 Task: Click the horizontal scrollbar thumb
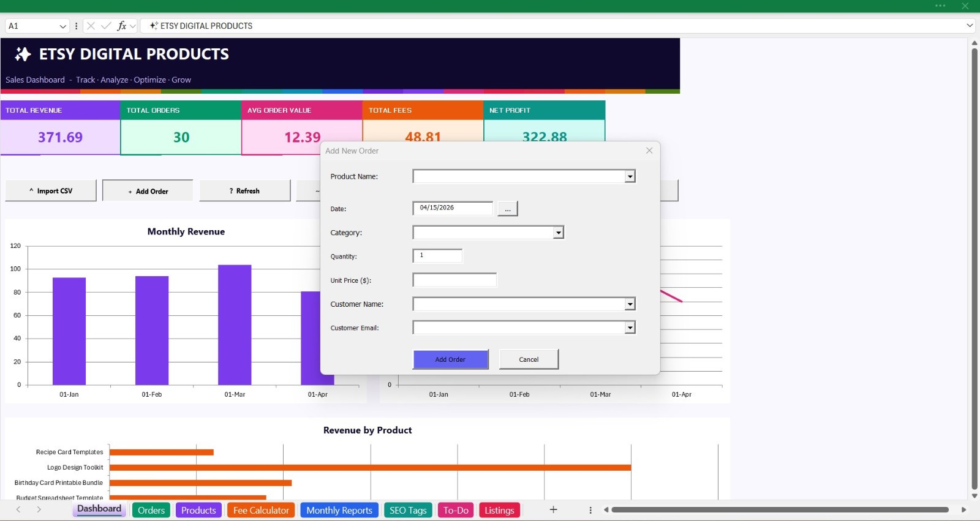[780, 509]
